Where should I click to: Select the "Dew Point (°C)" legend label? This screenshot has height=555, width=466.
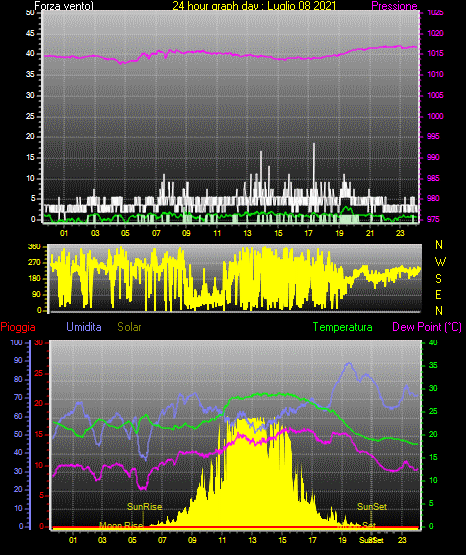click(427, 327)
